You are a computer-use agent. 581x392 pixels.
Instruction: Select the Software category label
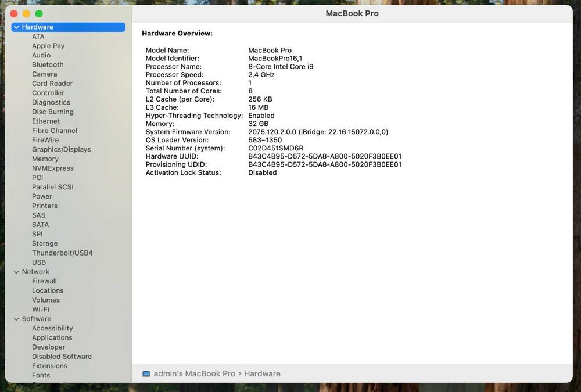(x=36, y=319)
